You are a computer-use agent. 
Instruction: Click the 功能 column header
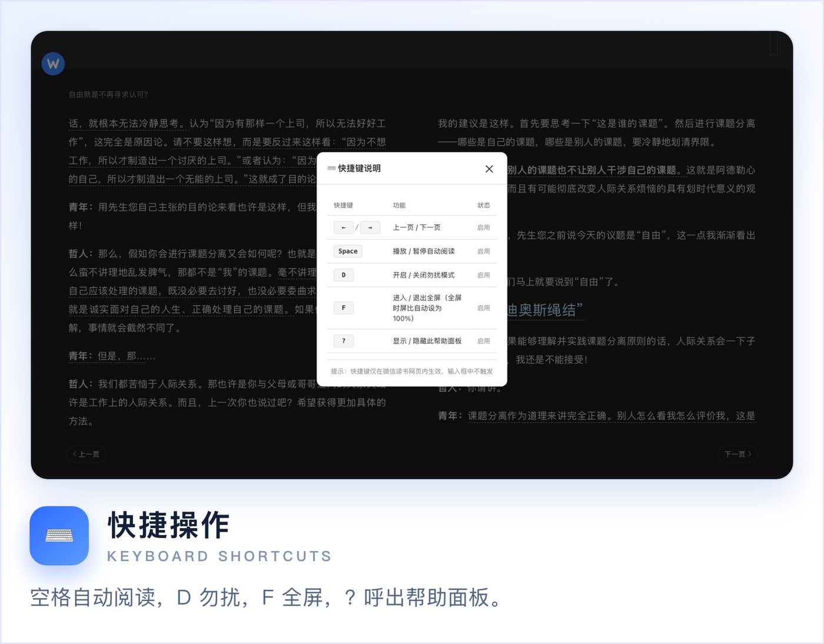tap(400, 205)
